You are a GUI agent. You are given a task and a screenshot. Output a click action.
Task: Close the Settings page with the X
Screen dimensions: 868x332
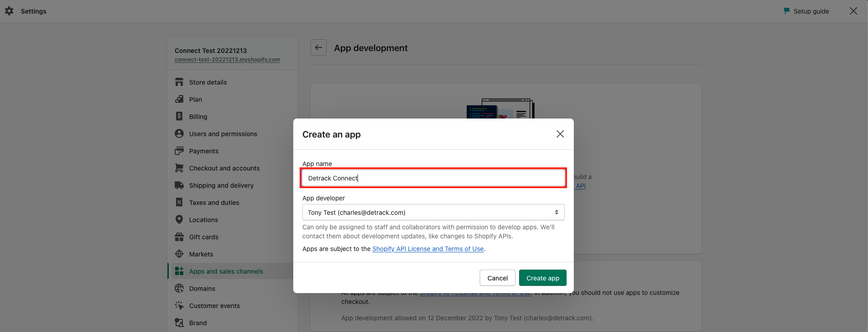pos(854,11)
